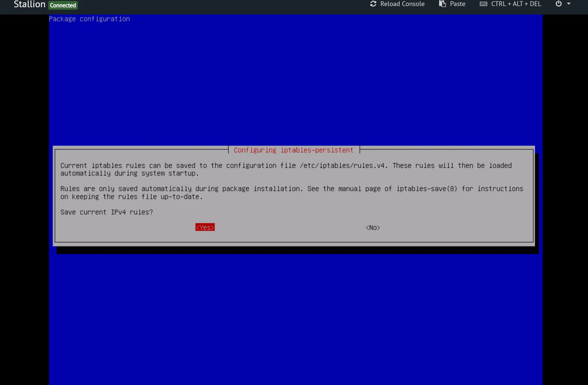588x385 pixels.
Task: Click the Paste text label
Action: tap(457, 4)
